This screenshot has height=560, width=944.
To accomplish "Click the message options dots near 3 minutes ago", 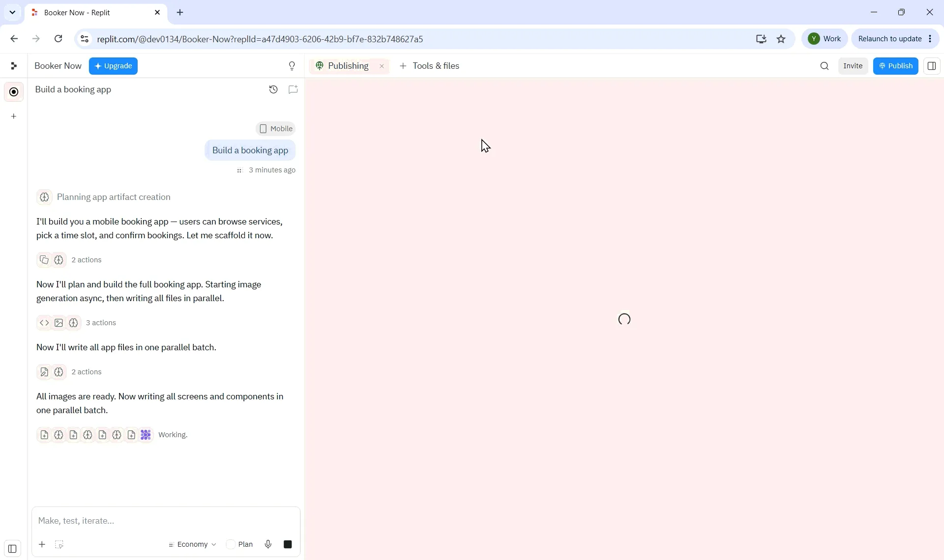I will tap(239, 170).
